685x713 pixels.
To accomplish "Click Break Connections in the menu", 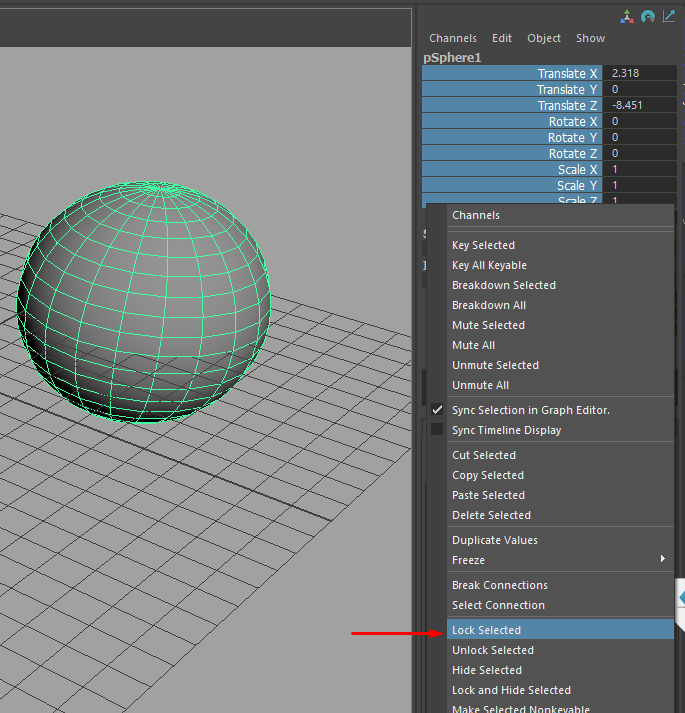I will click(499, 585).
